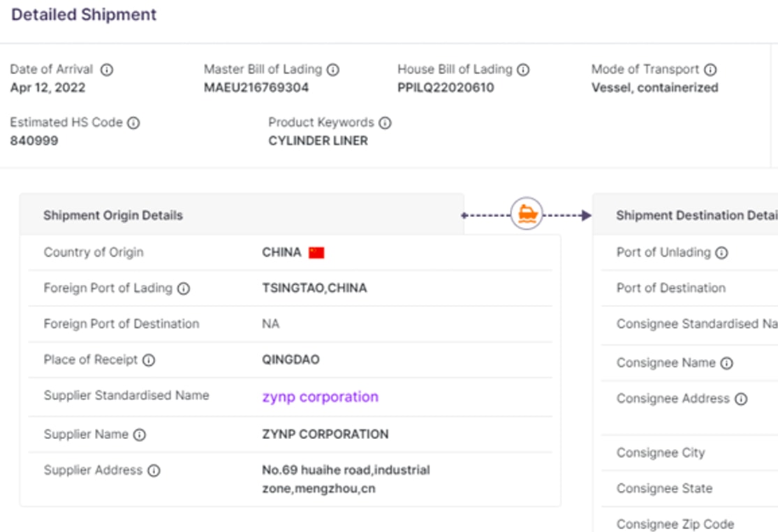The height and width of the screenshot is (532, 778).
Task: Click info icon beside Supplier Address
Action: coord(154,471)
